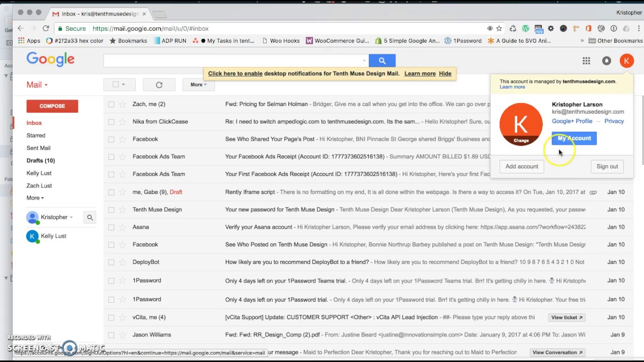The height and width of the screenshot is (362, 644).
Task: Open the 1Password bookmark
Action: pyautogui.click(x=463, y=41)
